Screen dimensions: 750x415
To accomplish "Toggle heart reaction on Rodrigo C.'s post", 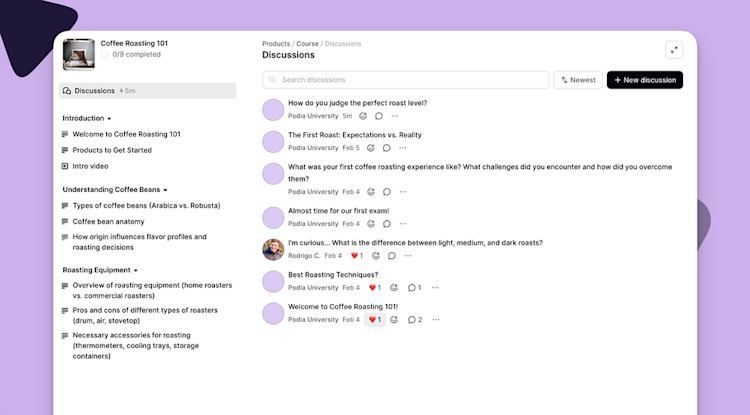I will click(355, 256).
